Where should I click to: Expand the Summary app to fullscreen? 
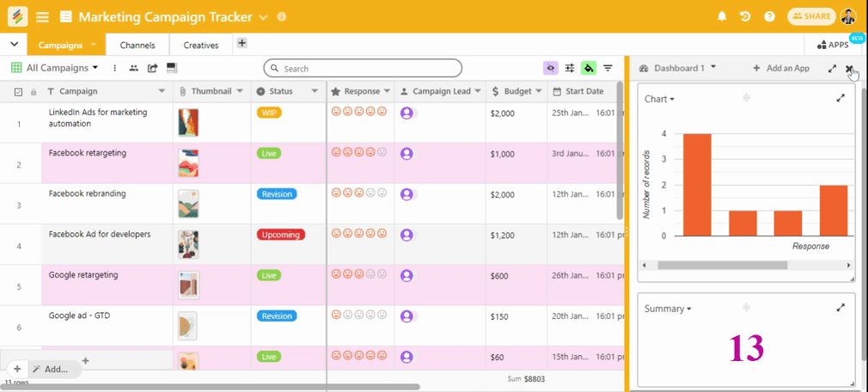tap(840, 307)
